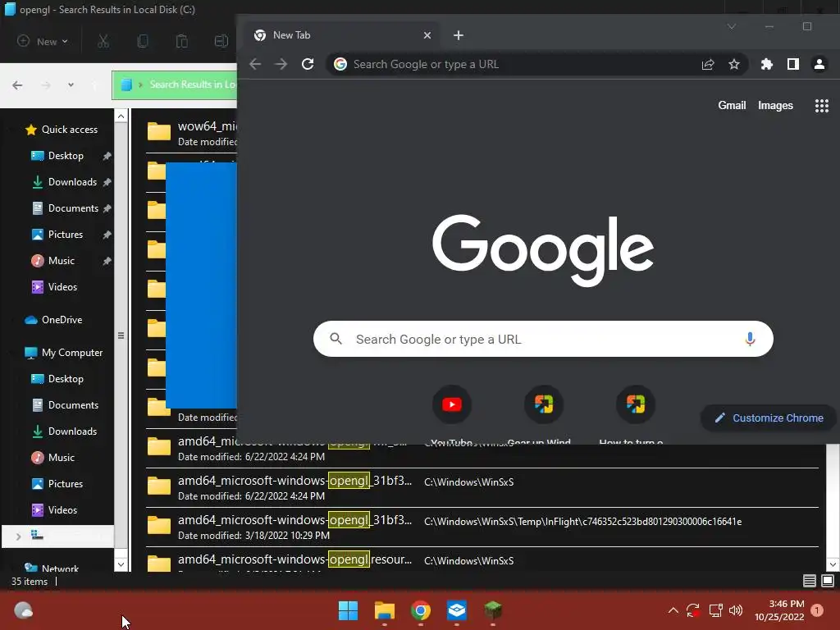Open the Gear up Wind shortcut tile
The width and height of the screenshot is (840, 630).
(x=543, y=404)
